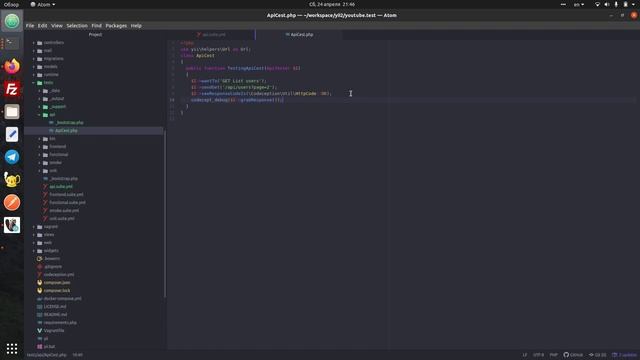Open frontend.suite.yml file

tap(66, 195)
